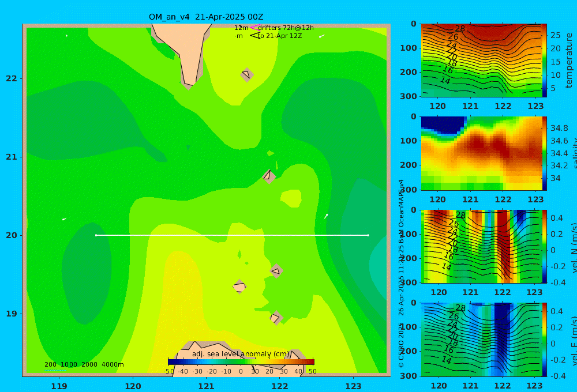This screenshot has width=577, height=392.
Task: Click the white drifter mark in the top-right map corner
Action: click(x=321, y=36)
